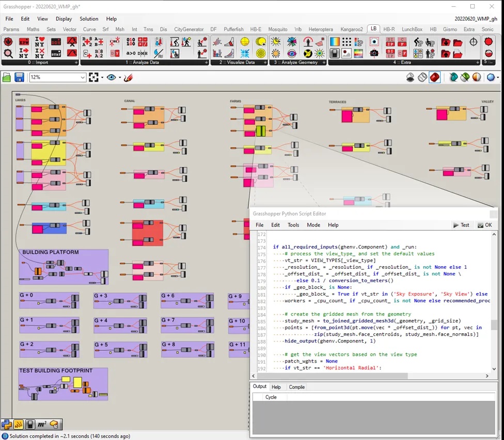Click the zoom extents icon
This screenshot has width=504, height=440.
click(93, 77)
